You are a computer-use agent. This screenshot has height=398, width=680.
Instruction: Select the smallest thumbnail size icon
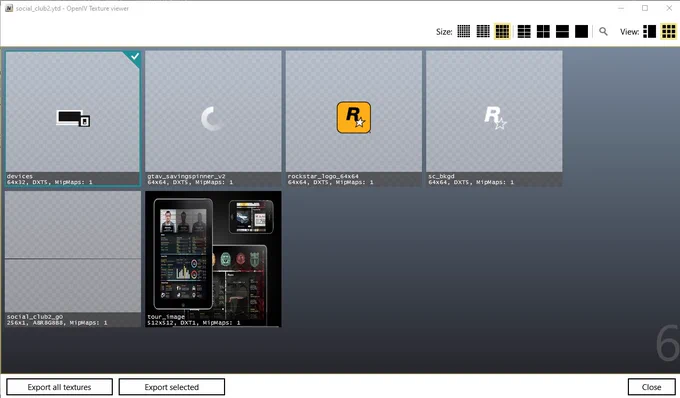click(464, 31)
